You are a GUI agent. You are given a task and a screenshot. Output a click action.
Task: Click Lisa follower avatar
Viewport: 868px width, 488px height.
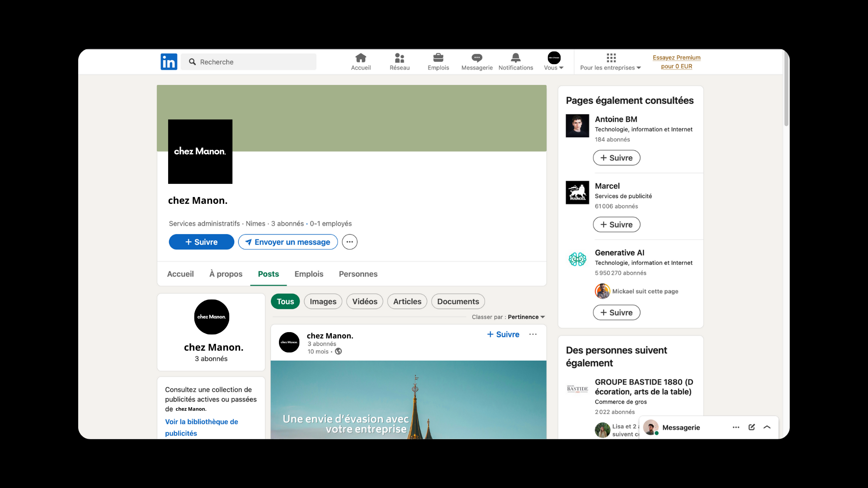602,430
